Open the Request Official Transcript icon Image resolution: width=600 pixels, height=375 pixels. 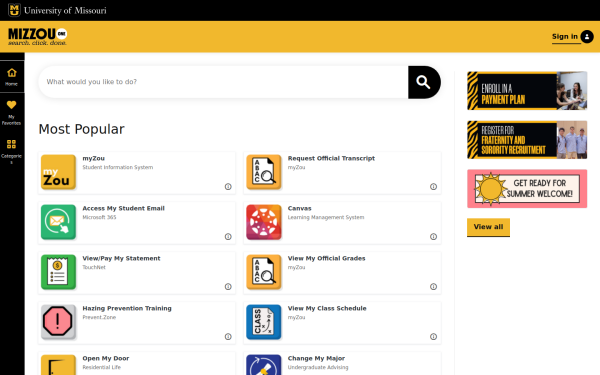click(264, 172)
